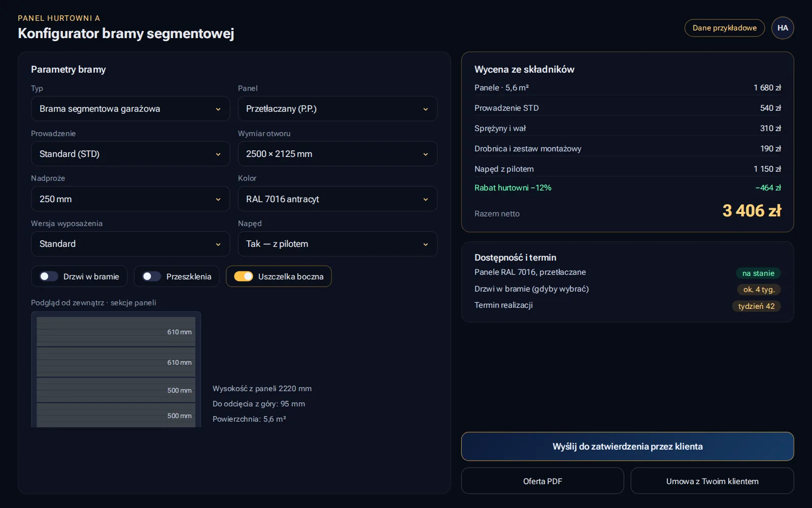Select the second 610 mm panel section
This screenshot has width=812, height=508.
116,362
